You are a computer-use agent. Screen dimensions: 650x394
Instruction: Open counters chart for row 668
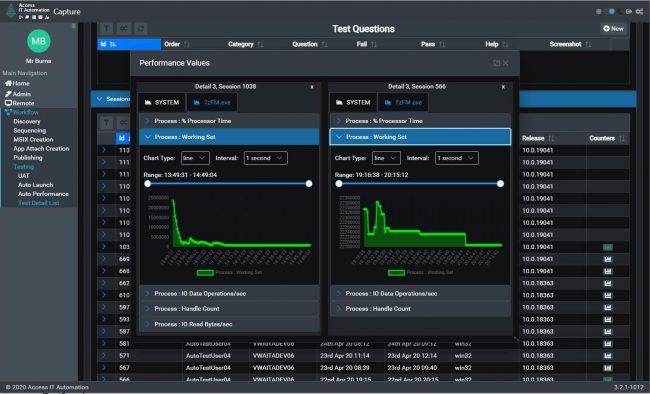[x=607, y=271]
